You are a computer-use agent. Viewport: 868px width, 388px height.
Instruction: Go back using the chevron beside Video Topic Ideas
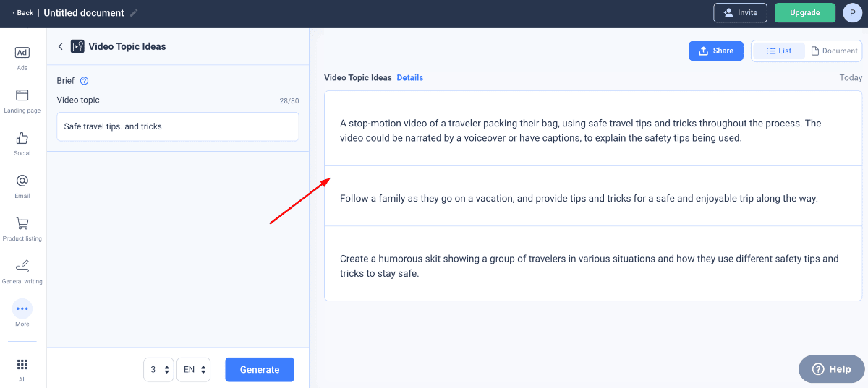pos(60,46)
